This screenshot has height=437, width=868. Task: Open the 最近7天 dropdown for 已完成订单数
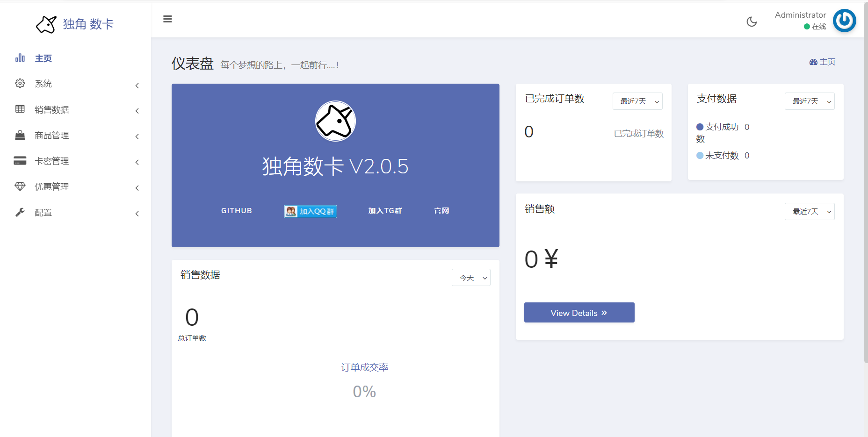coord(637,101)
